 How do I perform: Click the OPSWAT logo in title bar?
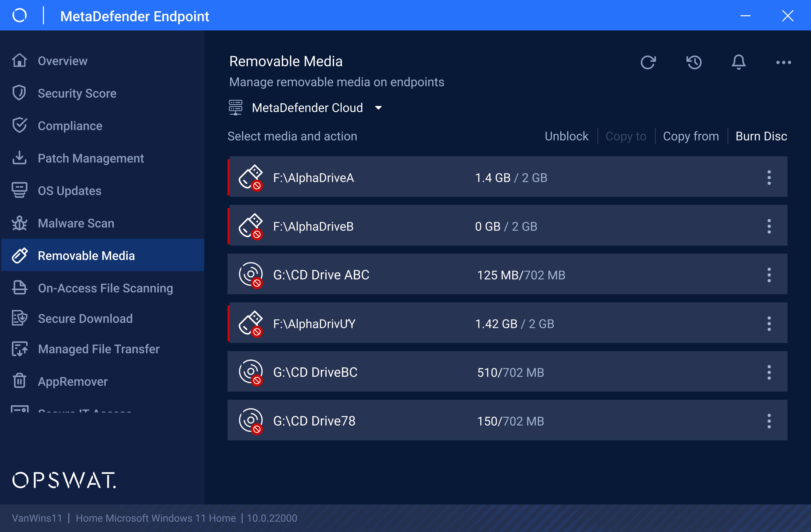(x=19, y=15)
